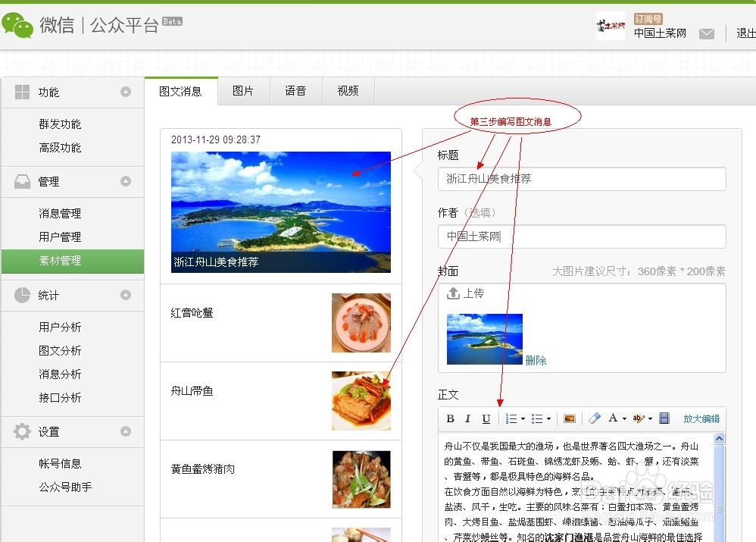Click the 删除 link to remove cover image

click(536, 360)
